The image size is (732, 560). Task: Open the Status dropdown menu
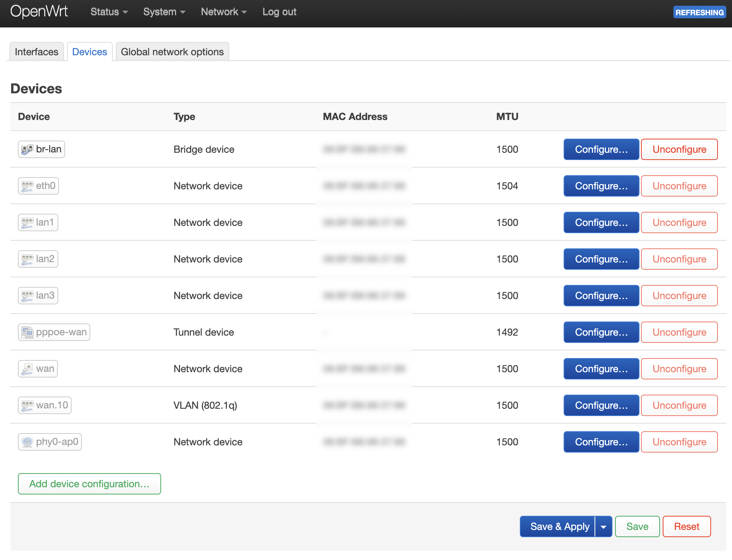click(x=109, y=12)
